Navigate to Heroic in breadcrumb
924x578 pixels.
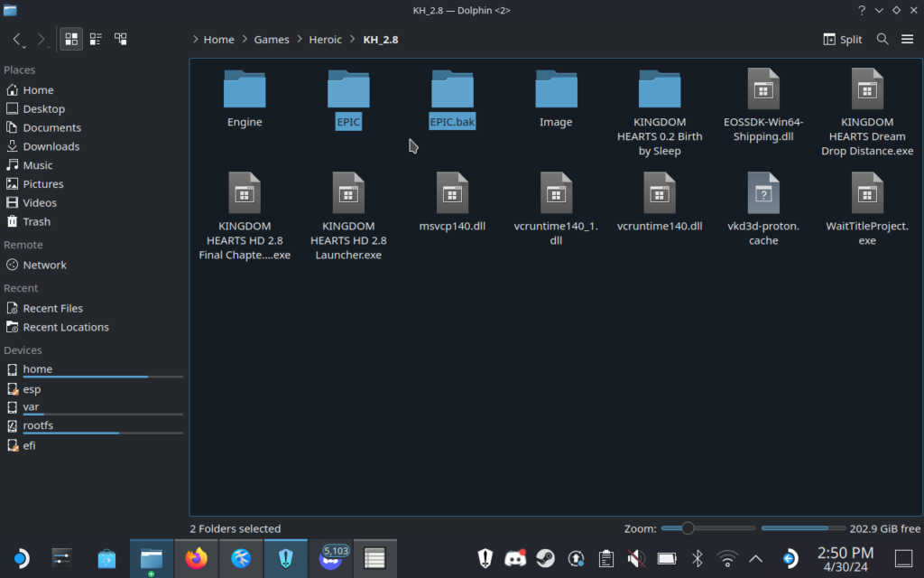pyautogui.click(x=325, y=40)
